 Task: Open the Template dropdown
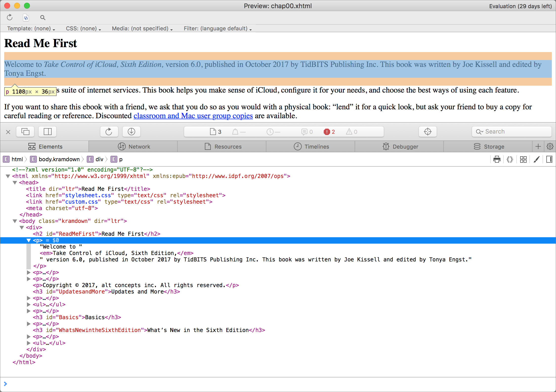tap(31, 29)
